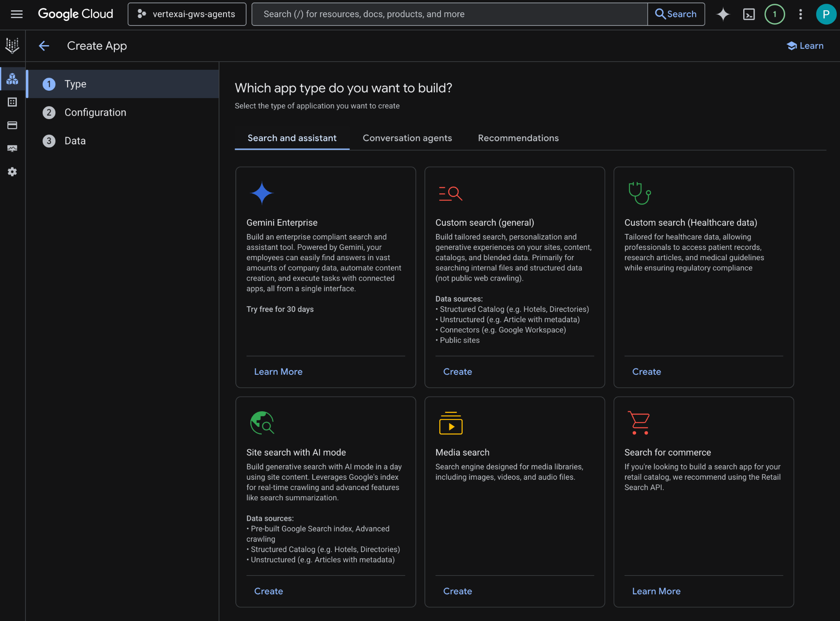Open the notifications badge showing 1
Screen dimensions: 840x621
pyautogui.click(x=774, y=14)
